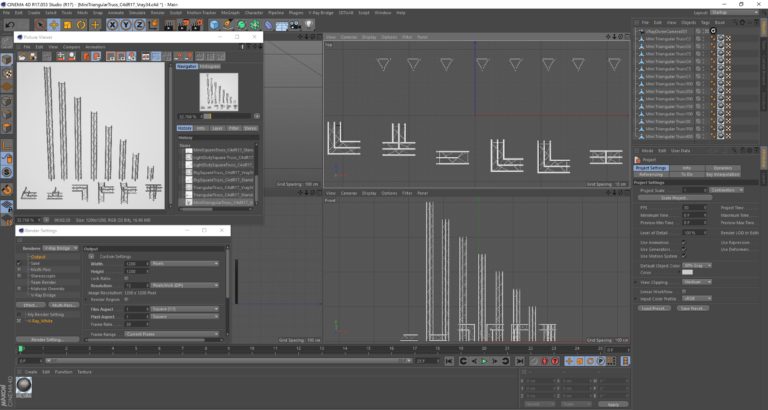This screenshot has height=410, width=768.
Task: Switch to the Histogram tab
Action: [x=210, y=67]
